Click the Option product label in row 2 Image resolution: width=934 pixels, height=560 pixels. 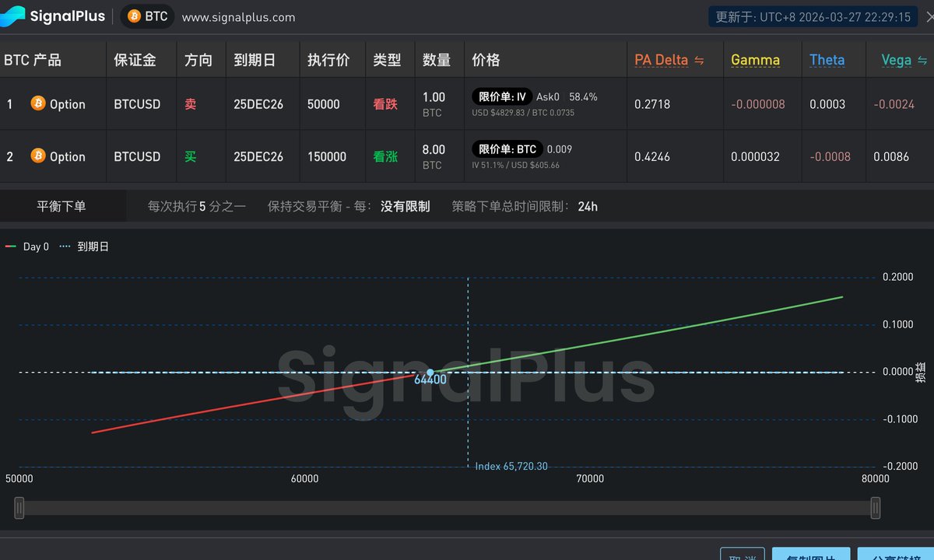[x=67, y=156]
